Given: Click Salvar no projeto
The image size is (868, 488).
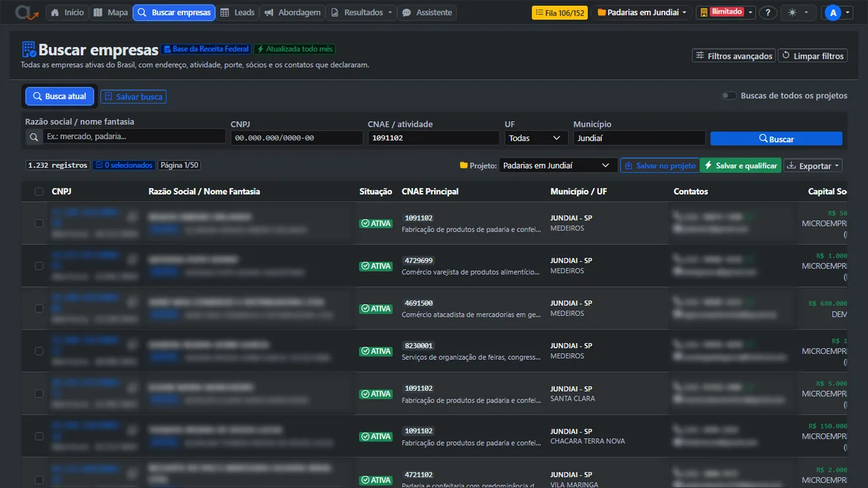Looking at the screenshot, I should pos(659,165).
